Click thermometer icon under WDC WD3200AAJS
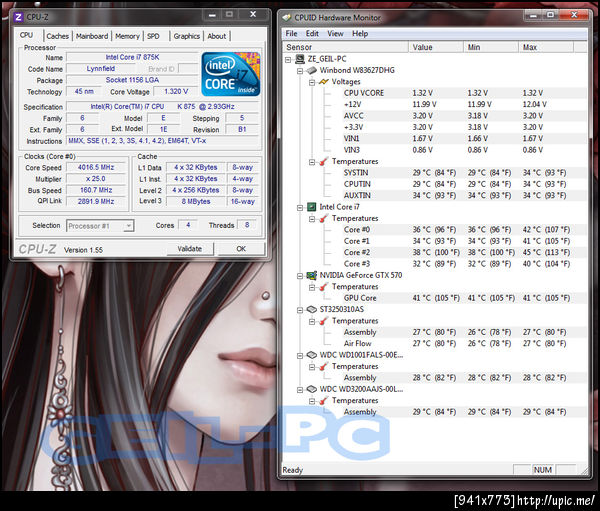 coord(324,401)
